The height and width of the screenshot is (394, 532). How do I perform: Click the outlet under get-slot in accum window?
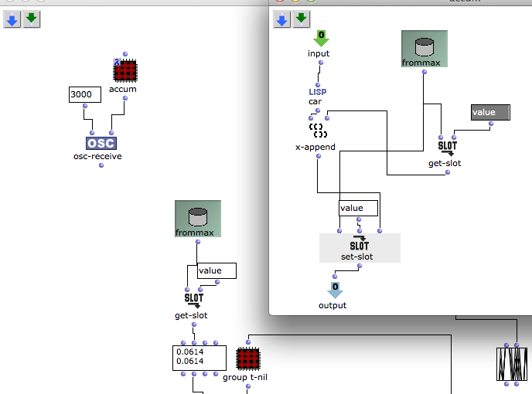448,172
